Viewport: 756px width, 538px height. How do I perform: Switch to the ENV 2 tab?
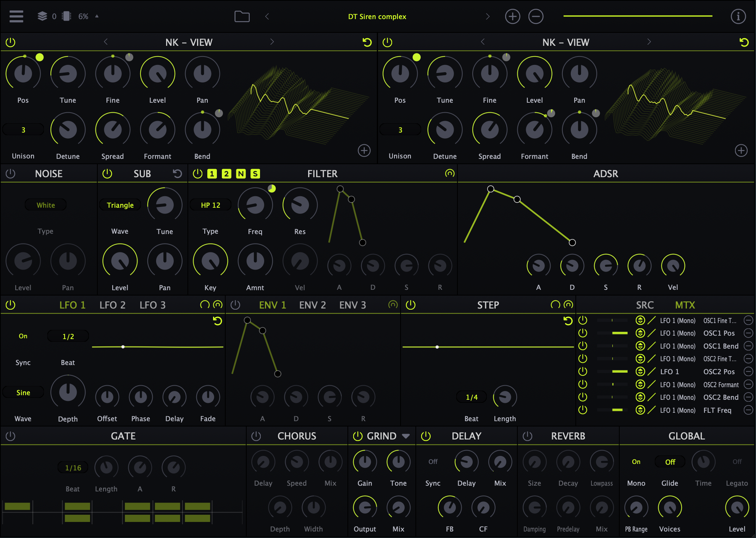[x=312, y=305]
